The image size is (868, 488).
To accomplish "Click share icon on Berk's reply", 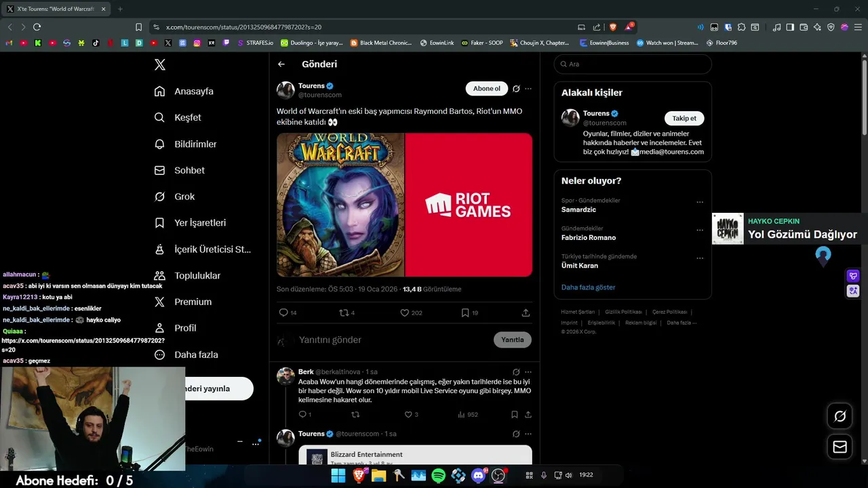I will click(x=528, y=414).
